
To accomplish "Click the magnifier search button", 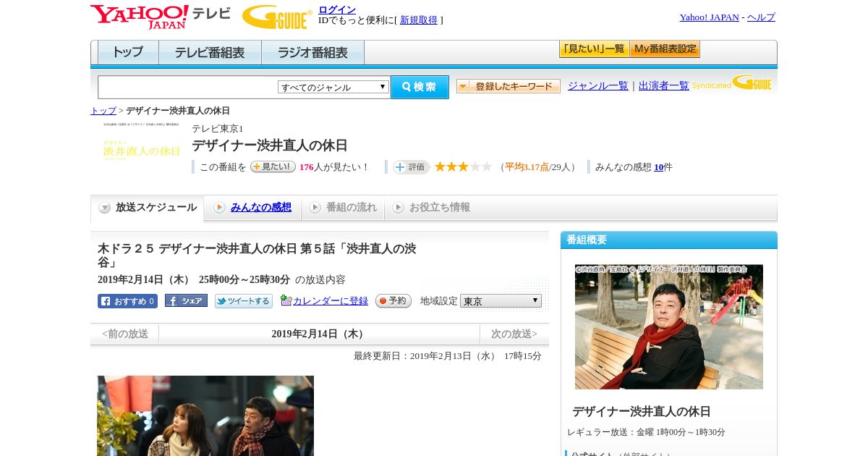I will 420,87.
